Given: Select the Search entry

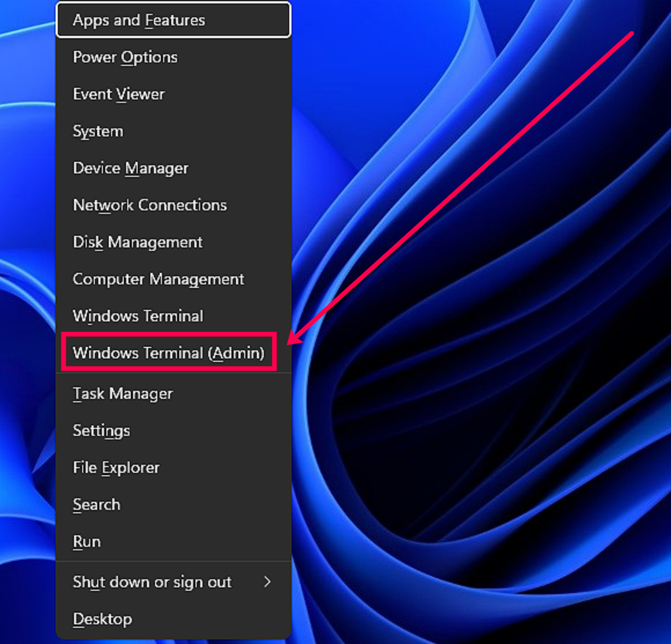Looking at the screenshot, I should click(97, 505).
